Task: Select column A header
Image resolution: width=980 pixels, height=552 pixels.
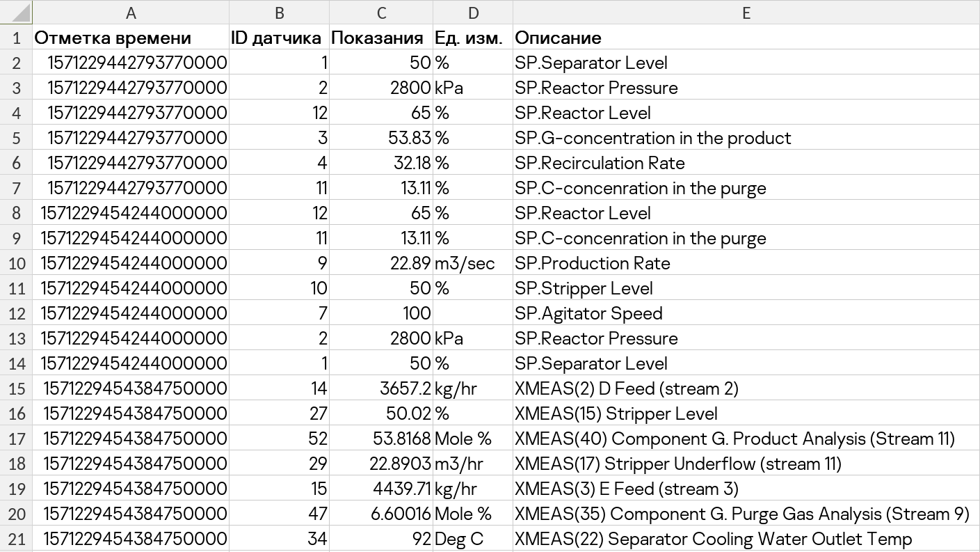Action: click(x=131, y=13)
